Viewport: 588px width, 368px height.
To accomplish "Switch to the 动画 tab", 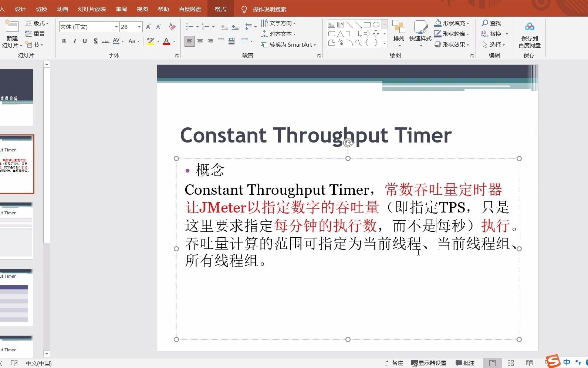I will pyautogui.click(x=62, y=9).
